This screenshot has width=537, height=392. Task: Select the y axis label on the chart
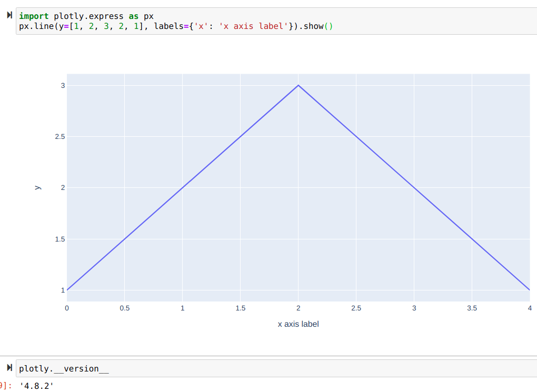pos(38,187)
